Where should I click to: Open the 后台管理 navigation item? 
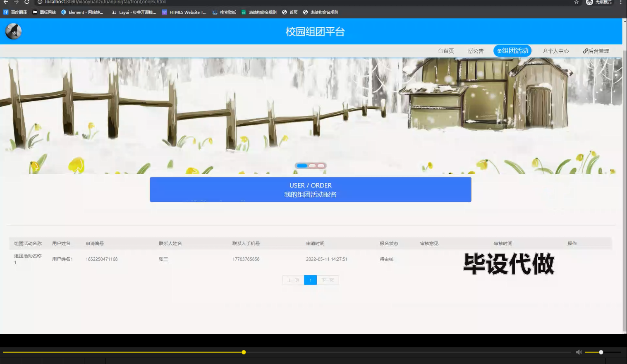[x=596, y=51]
